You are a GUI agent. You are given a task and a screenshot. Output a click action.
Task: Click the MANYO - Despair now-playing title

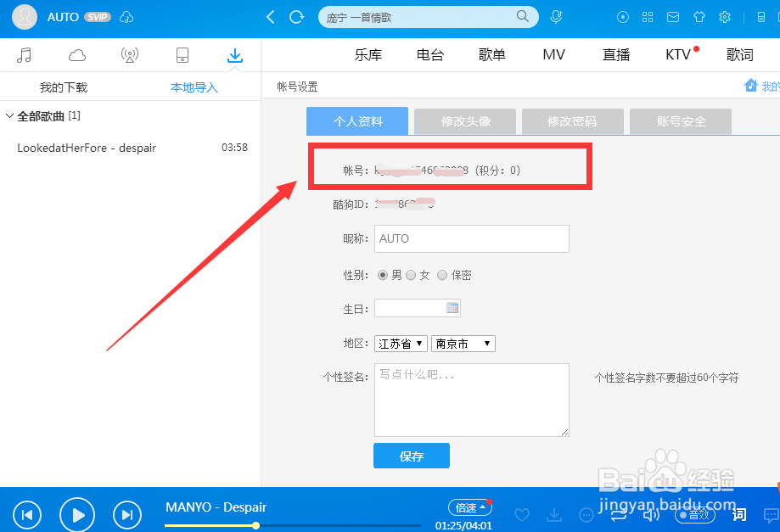[x=216, y=507]
